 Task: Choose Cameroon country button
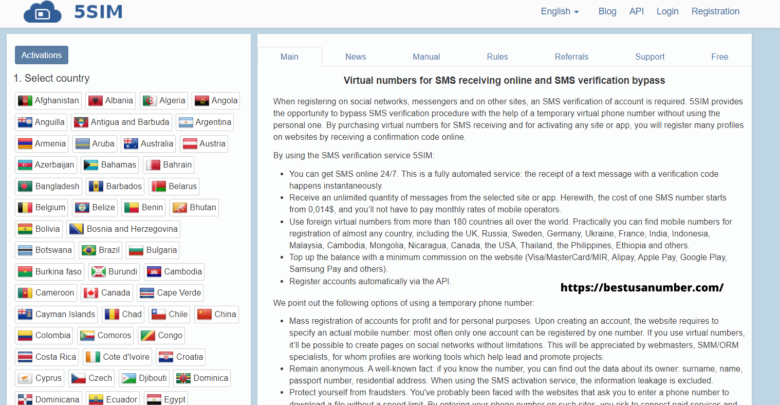pos(46,293)
